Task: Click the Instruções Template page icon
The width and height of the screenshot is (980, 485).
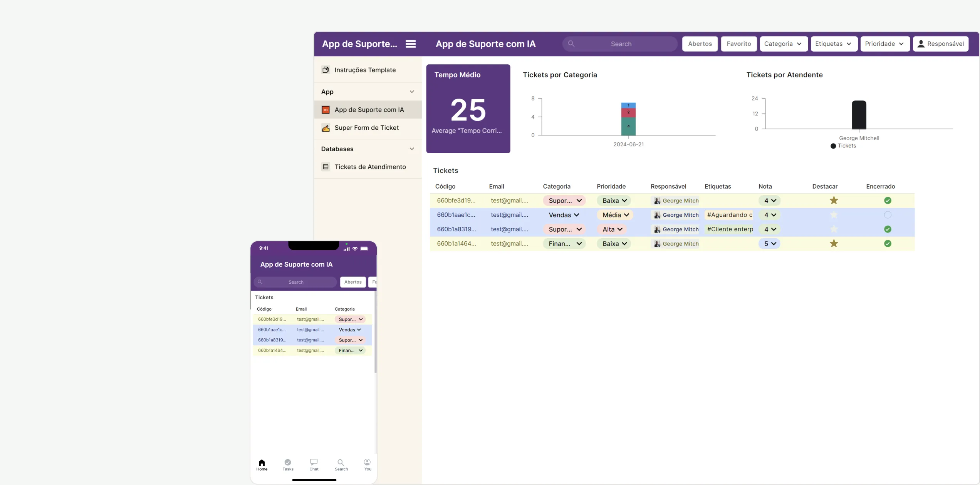Action: point(326,70)
